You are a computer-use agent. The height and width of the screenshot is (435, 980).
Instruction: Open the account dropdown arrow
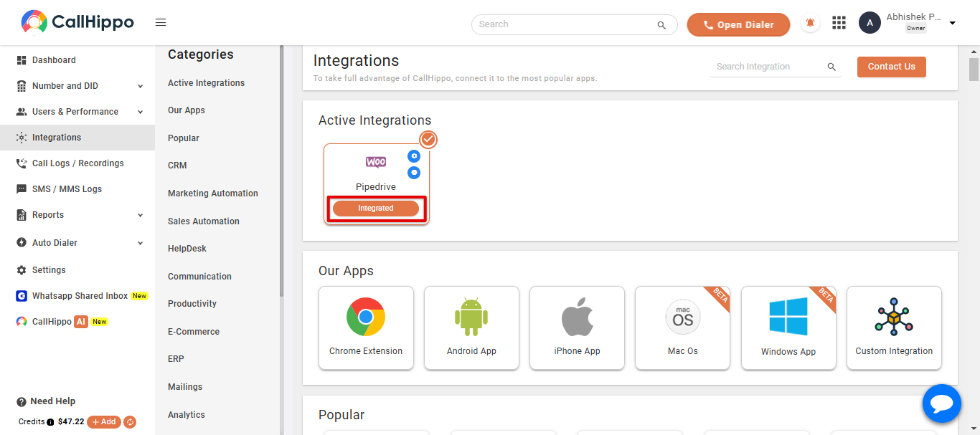pos(953,24)
